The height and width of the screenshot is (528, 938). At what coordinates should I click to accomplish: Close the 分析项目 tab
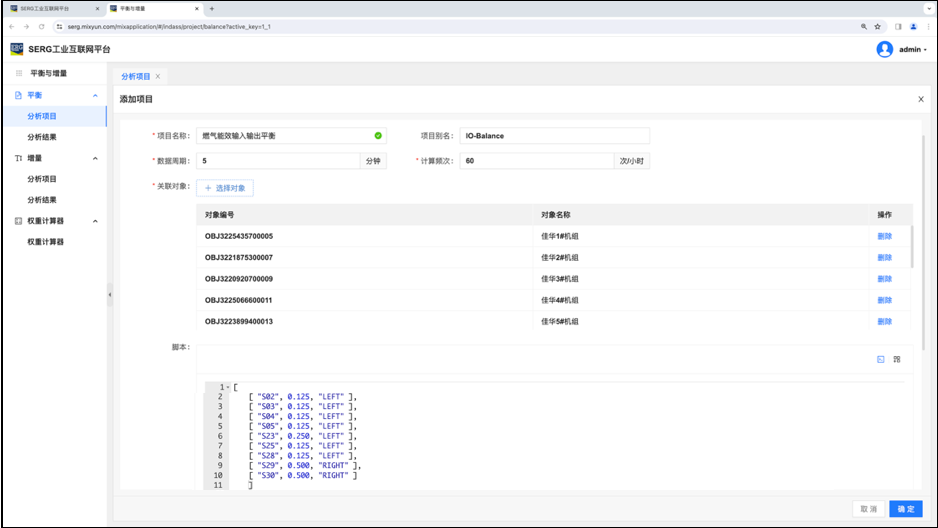tap(158, 76)
